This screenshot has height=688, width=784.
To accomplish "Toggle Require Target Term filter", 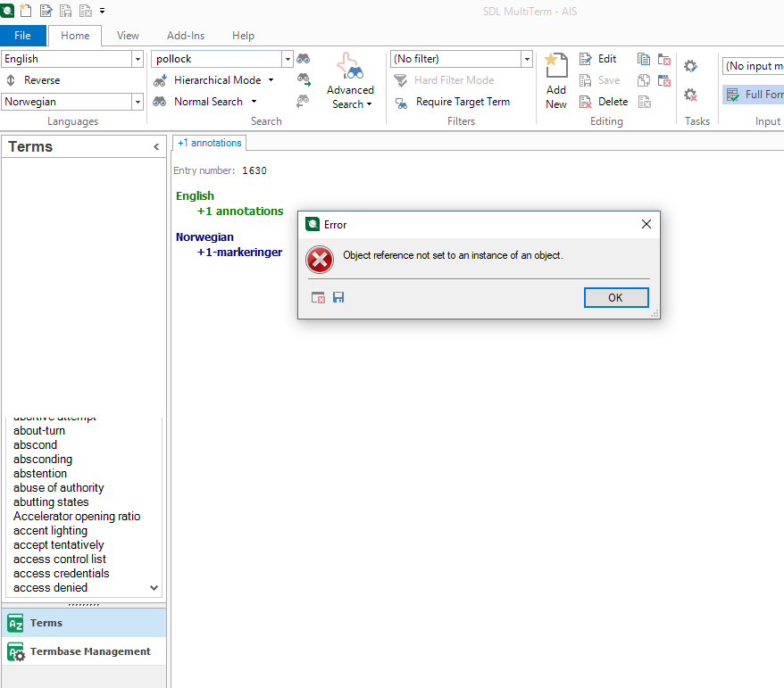I will click(402, 103).
